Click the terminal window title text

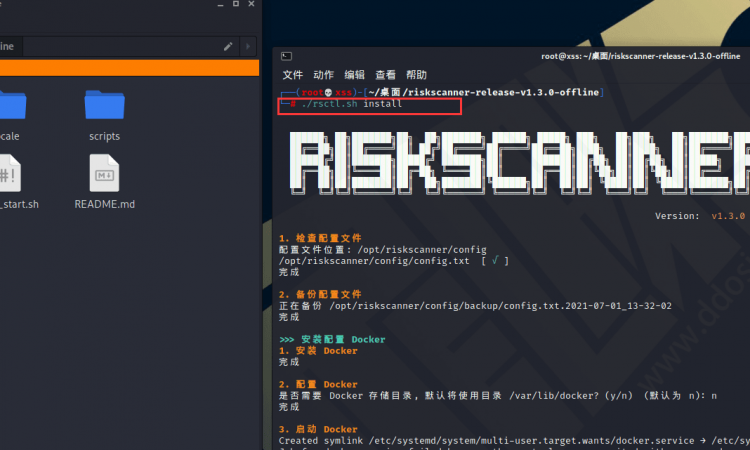tap(640, 56)
